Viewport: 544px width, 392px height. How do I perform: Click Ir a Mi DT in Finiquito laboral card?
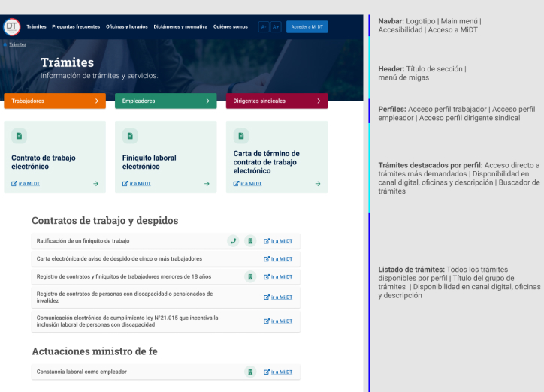tap(137, 184)
